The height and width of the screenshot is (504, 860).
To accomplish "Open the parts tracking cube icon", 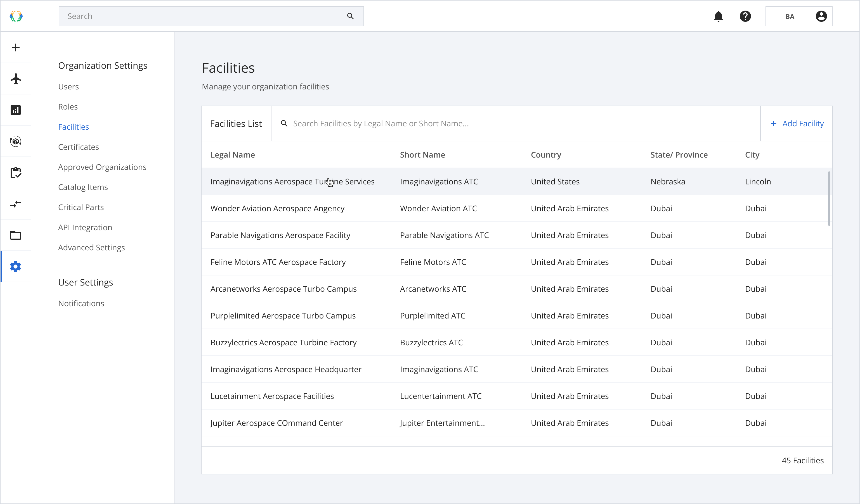I will [x=16, y=141].
